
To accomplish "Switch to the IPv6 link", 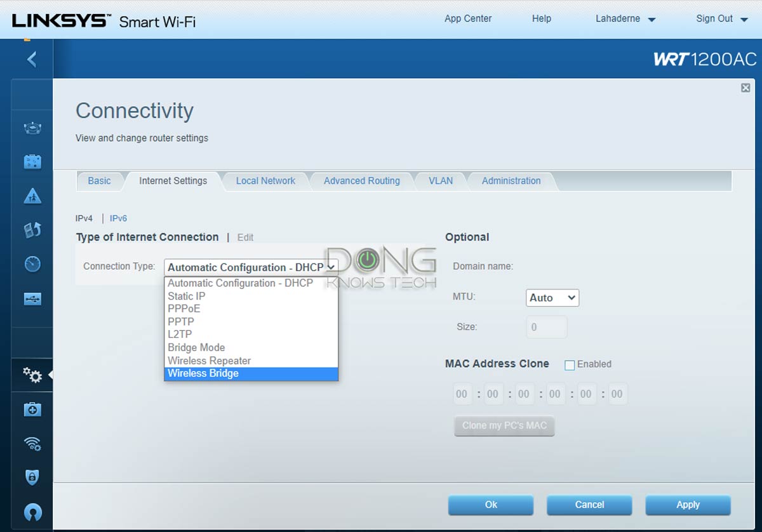I will 118,218.
